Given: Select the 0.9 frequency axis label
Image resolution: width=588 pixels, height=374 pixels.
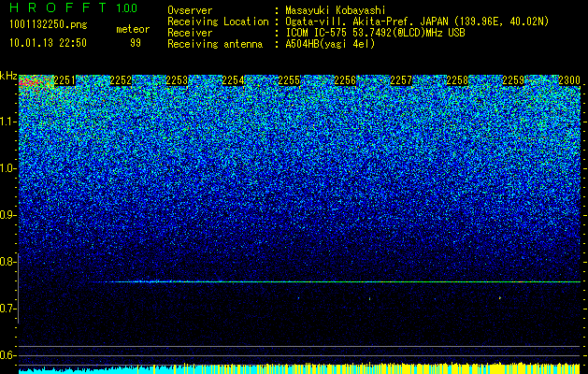Looking at the screenshot, I should click(7, 215).
